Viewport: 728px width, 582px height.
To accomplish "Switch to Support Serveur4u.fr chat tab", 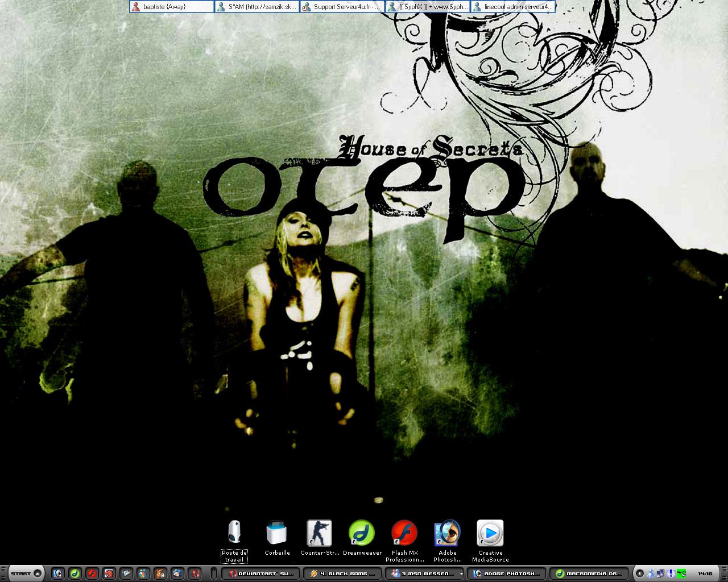I will 342,7.
